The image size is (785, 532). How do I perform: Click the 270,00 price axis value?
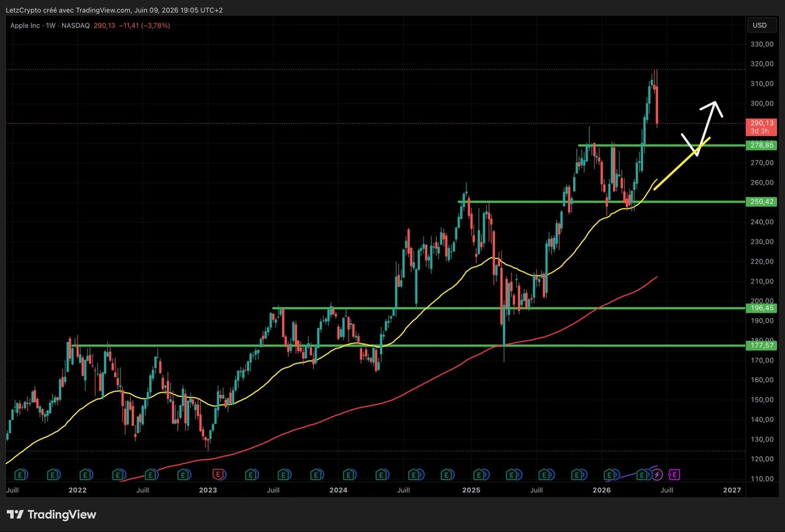coord(762,163)
